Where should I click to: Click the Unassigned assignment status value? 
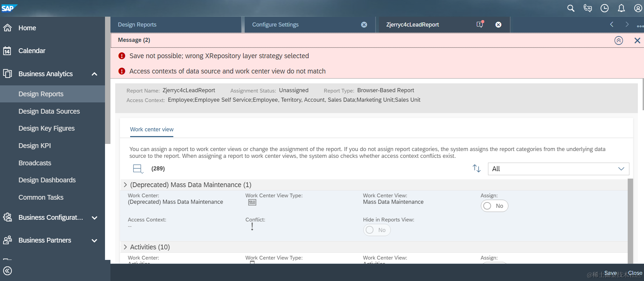point(294,90)
